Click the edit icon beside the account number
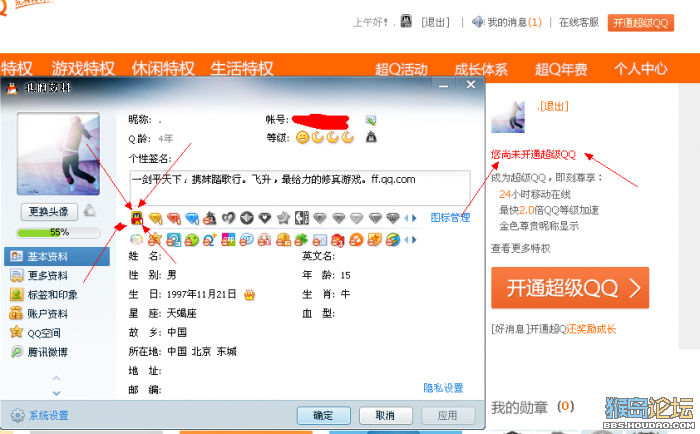 pos(371,120)
